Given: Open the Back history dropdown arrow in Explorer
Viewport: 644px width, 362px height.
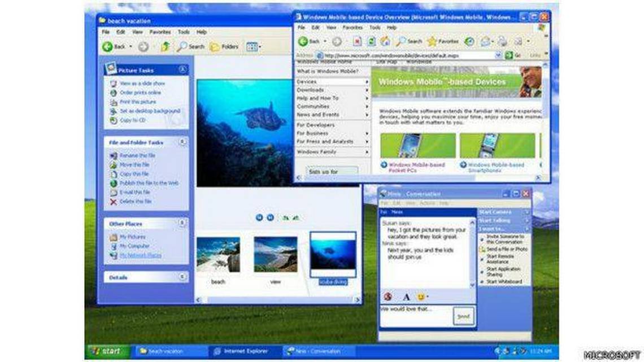Looking at the screenshot, I should coord(130,47).
